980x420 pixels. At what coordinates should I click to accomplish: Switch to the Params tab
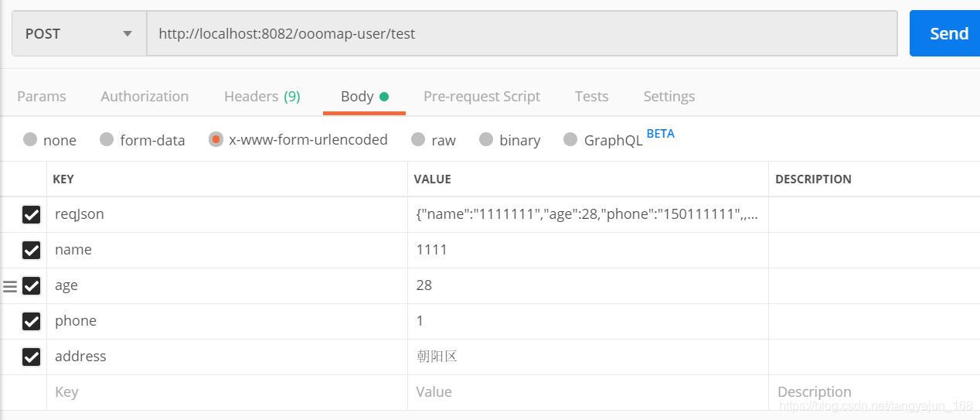[42, 97]
